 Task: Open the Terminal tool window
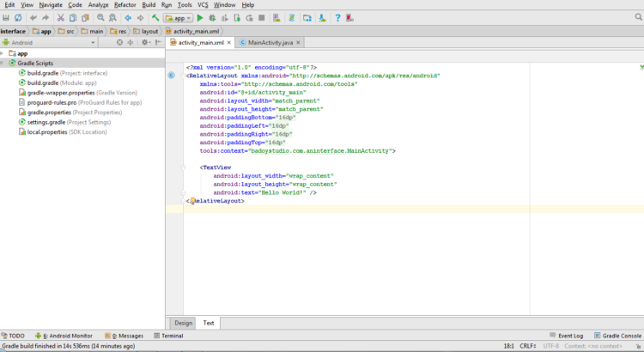pyautogui.click(x=167, y=336)
